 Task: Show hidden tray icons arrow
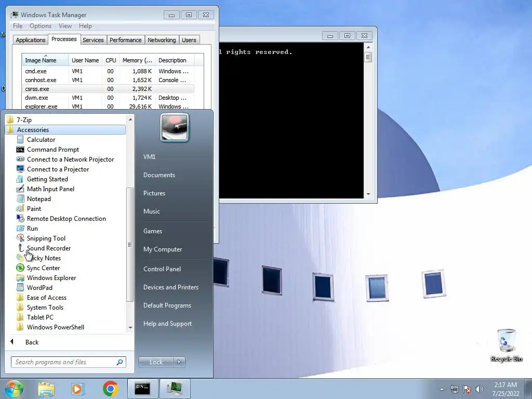(442, 389)
